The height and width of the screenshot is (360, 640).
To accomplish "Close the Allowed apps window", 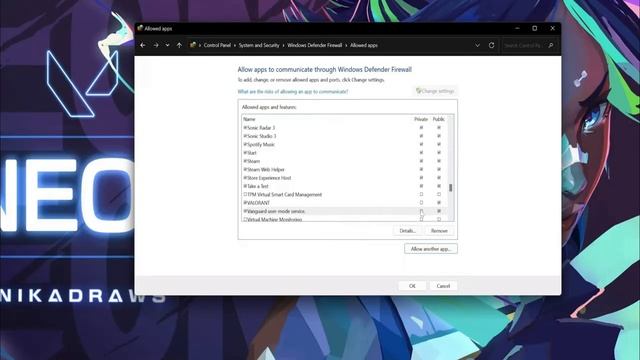I will click(x=553, y=28).
